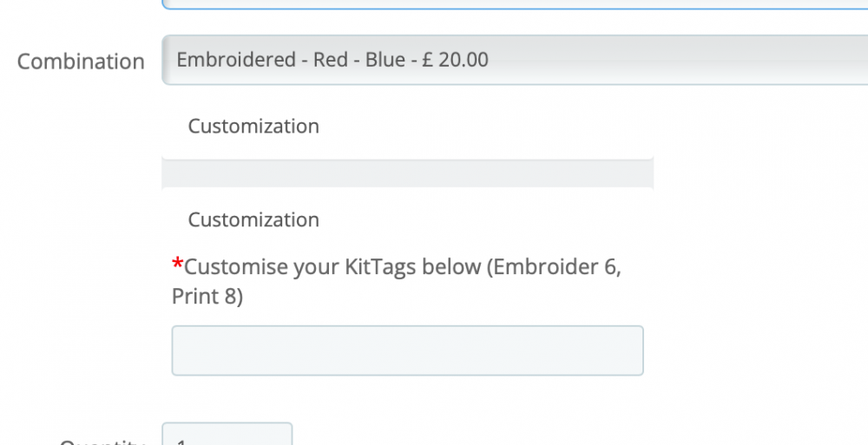Click the gray divider bar between Customization panels
Image resolution: width=868 pixels, height=445 pixels.
click(x=407, y=173)
